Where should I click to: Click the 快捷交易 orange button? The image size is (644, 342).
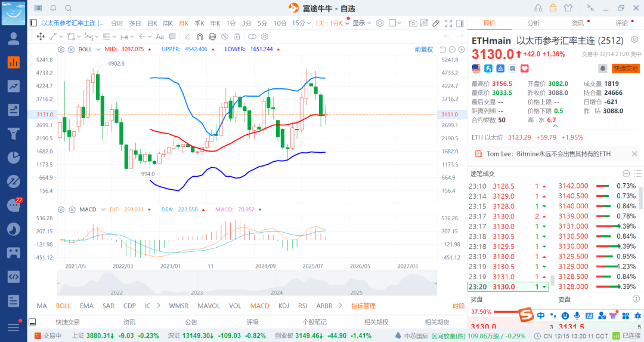click(626, 69)
